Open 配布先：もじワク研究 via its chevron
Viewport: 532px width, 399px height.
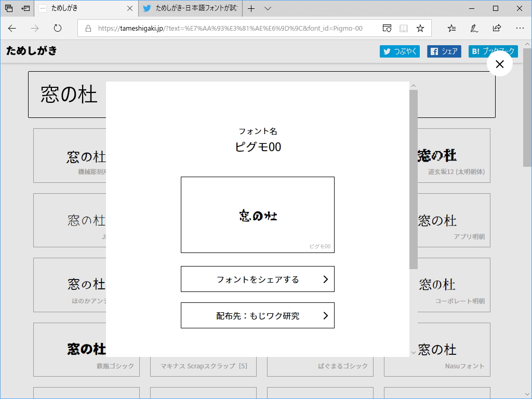[x=325, y=315]
